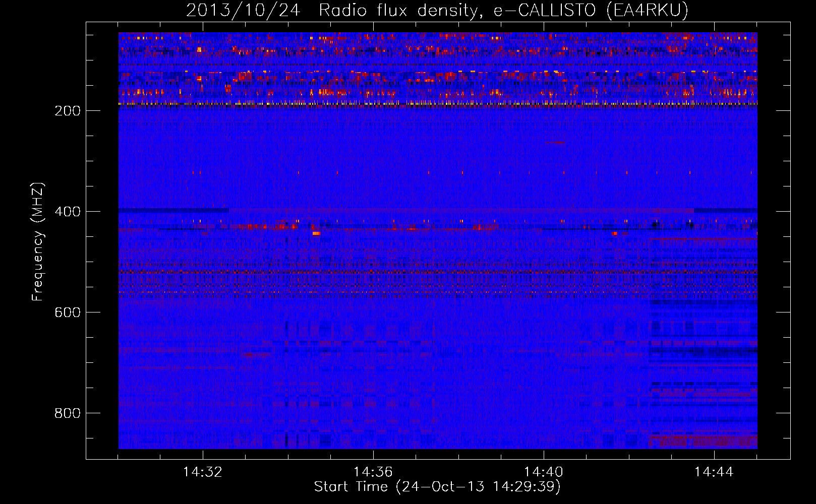
Task: Select the plot title 'Radio flux density, e-CALLISTO (EA4RKU)'
Action: pyautogui.click(x=503, y=10)
